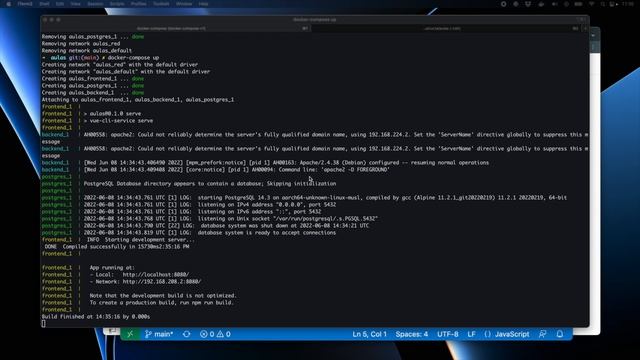Open the VS Code remote window indicator

[130, 334]
